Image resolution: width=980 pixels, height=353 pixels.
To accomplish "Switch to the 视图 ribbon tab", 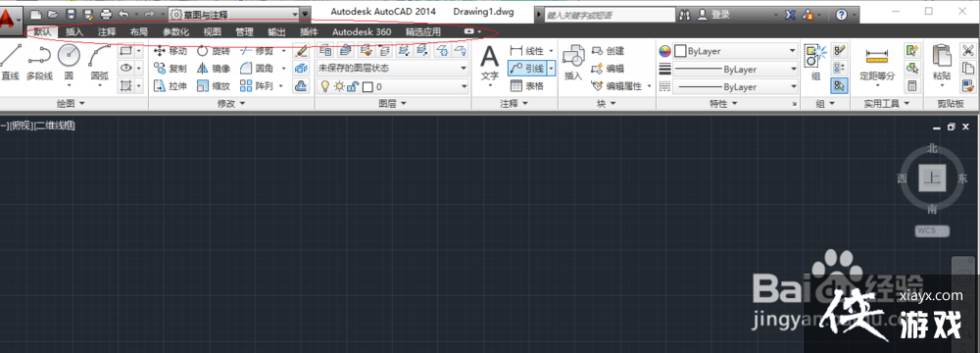I will [x=212, y=31].
